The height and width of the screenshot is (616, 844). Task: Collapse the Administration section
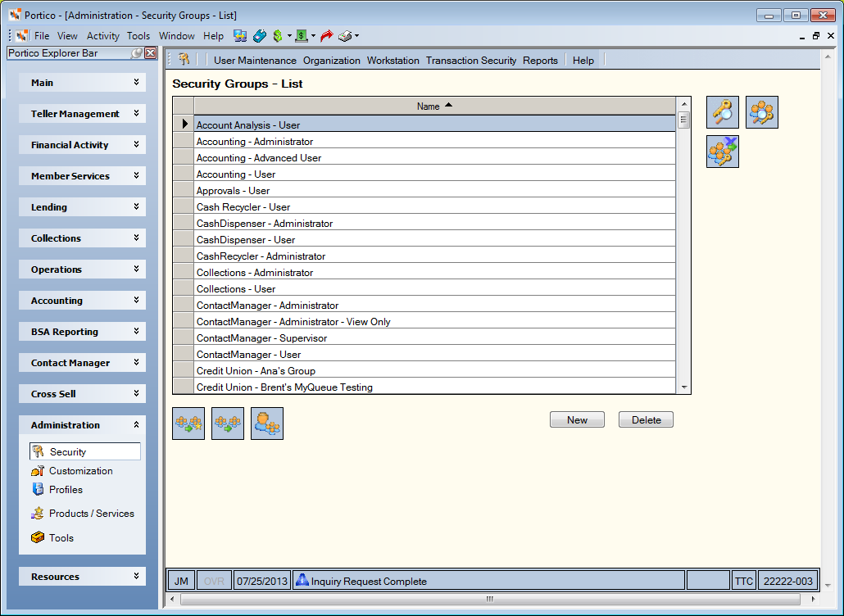point(136,424)
